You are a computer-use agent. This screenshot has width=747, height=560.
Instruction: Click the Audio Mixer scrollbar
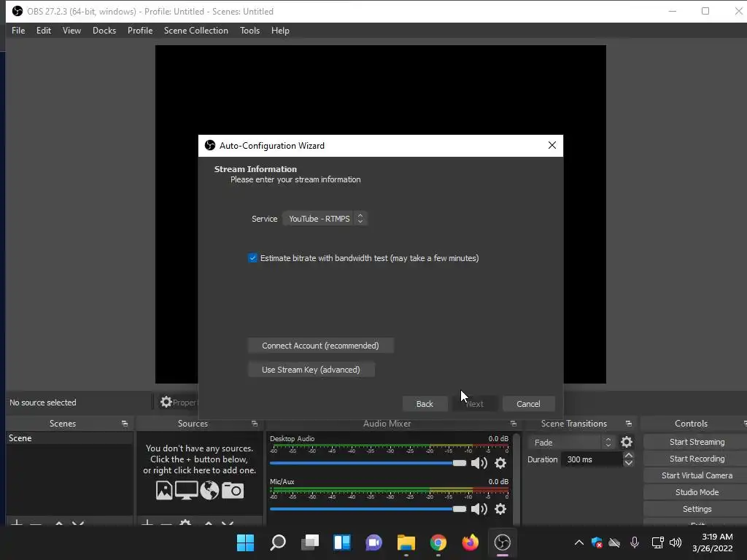(x=516, y=478)
